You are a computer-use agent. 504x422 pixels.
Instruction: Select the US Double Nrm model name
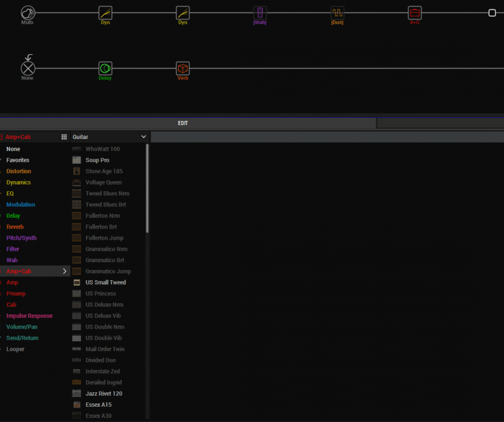[x=105, y=327]
